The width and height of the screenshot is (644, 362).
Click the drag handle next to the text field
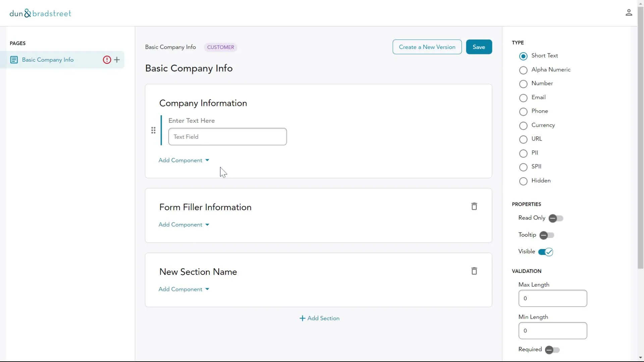pos(153,130)
